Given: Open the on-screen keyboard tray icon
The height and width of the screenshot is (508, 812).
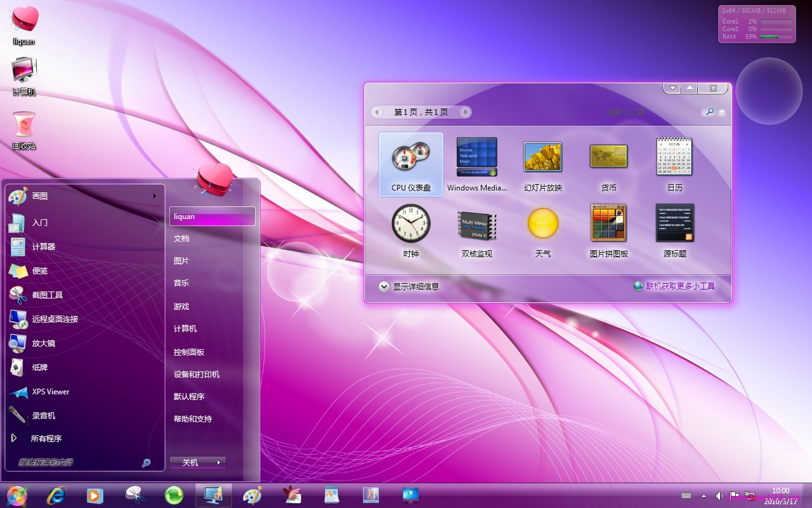Looking at the screenshot, I should 686,496.
